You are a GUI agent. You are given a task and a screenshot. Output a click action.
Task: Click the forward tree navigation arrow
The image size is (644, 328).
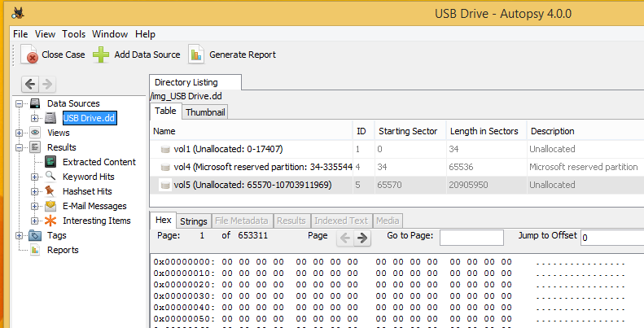[47, 84]
